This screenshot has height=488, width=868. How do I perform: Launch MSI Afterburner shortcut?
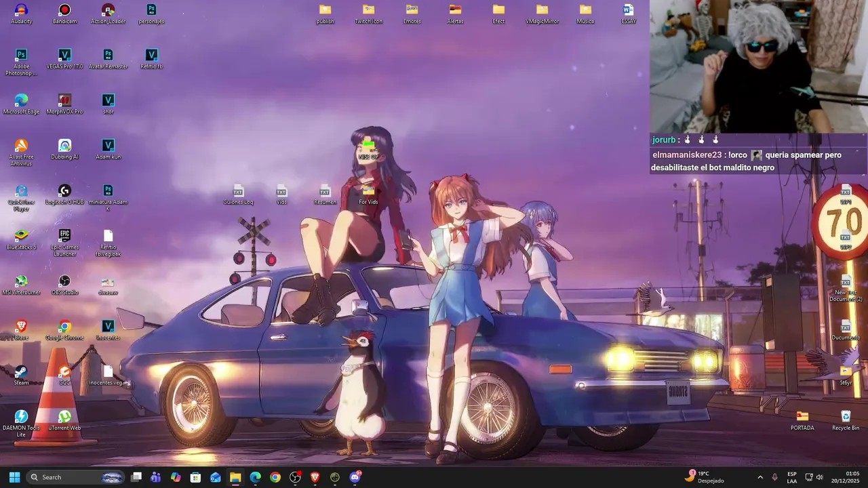(x=21, y=285)
